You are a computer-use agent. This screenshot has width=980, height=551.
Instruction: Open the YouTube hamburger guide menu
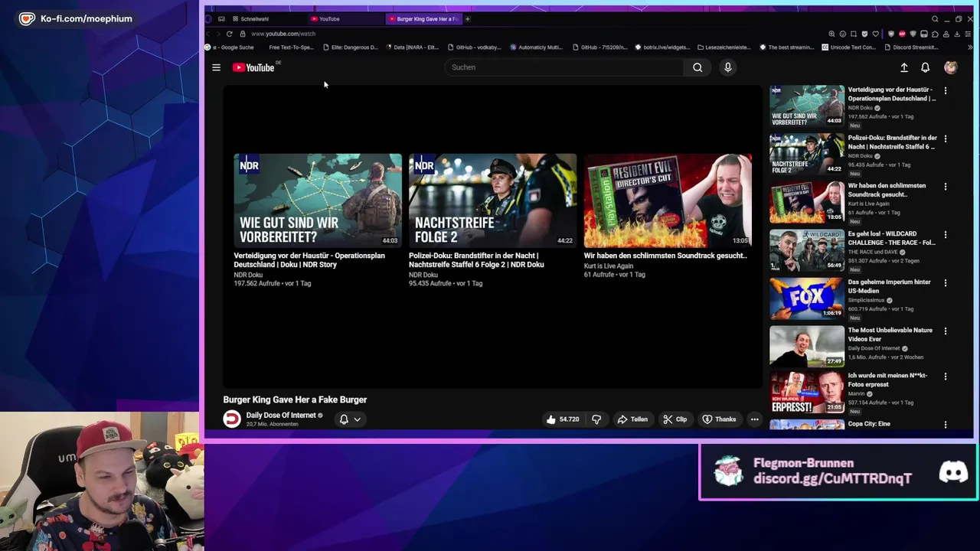click(x=216, y=67)
